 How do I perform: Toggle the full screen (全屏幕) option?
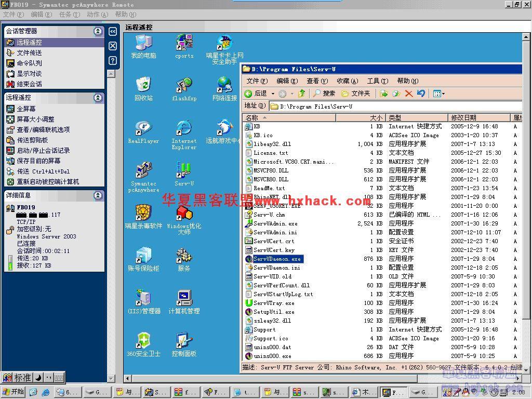coord(25,109)
